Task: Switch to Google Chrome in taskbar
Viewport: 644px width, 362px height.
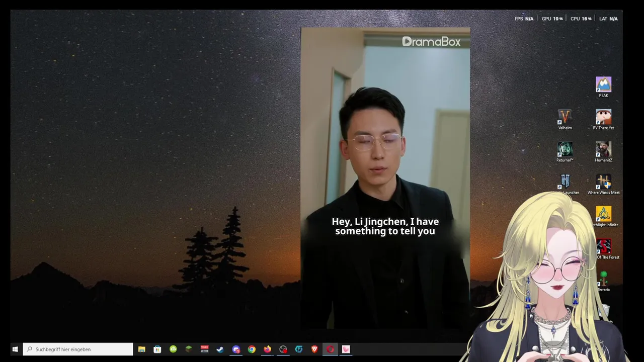Action: pyautogui.click(x=252, y=349)
